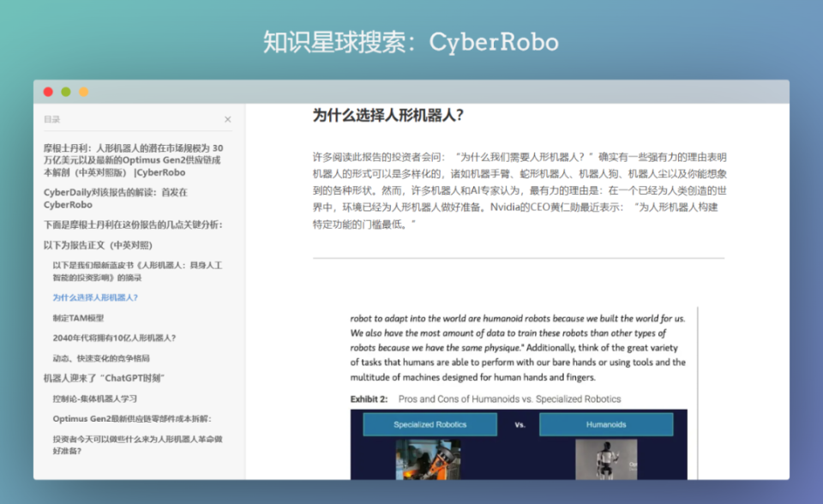Open 以下是我们最新蓝皮书 outline item
The image size is (823, 504).
[137, 272]
